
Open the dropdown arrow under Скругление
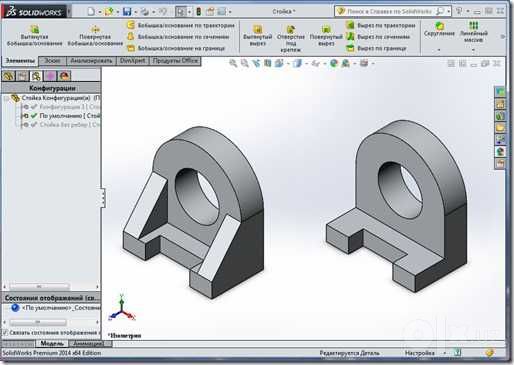[x=439, y=50]
